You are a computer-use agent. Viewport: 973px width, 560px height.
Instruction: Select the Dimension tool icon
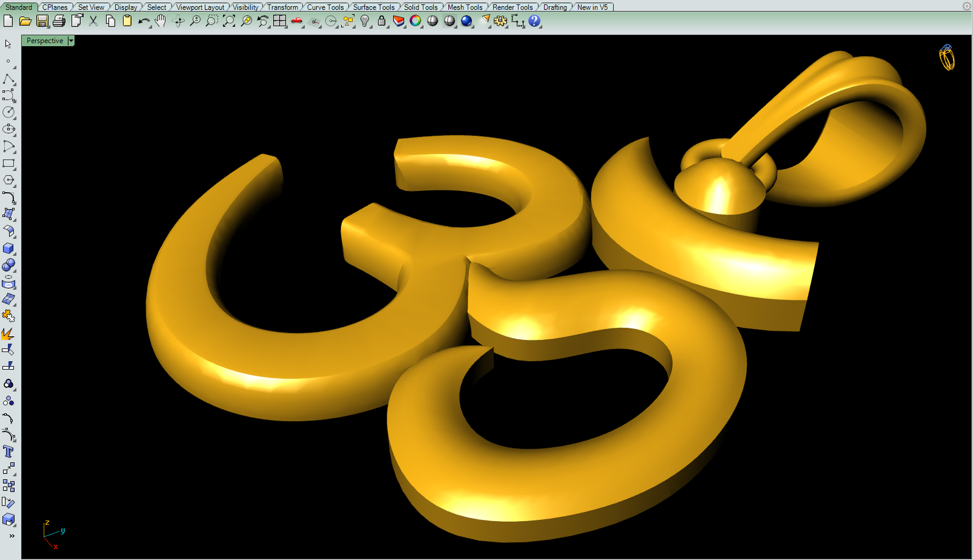point(518,21)
